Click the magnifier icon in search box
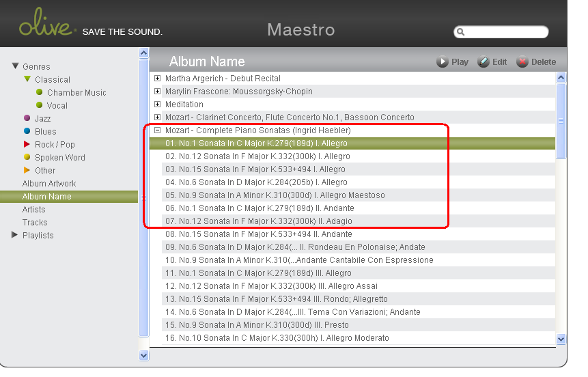 click(461, 32)
